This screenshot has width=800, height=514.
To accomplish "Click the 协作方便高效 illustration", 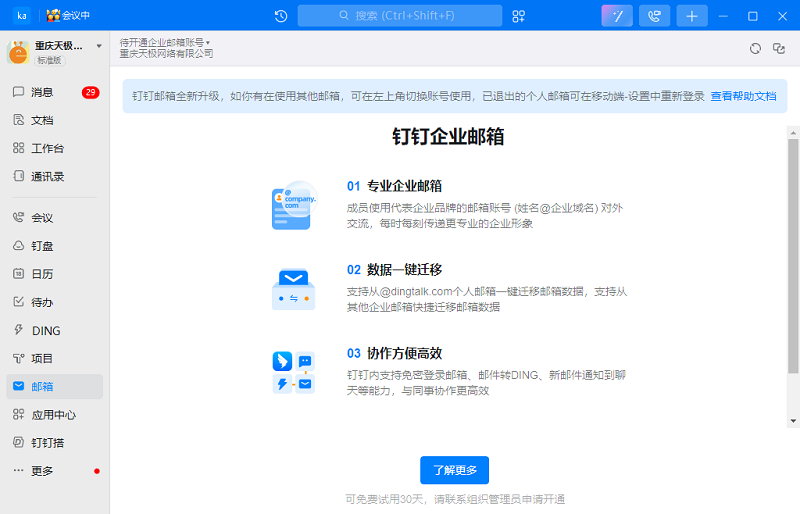I will coord(293,373).
